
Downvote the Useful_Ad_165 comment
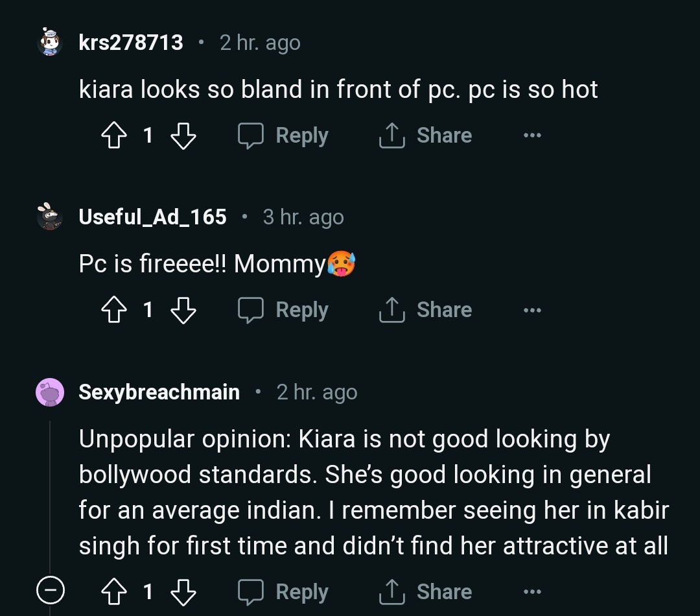click(183, 310)
